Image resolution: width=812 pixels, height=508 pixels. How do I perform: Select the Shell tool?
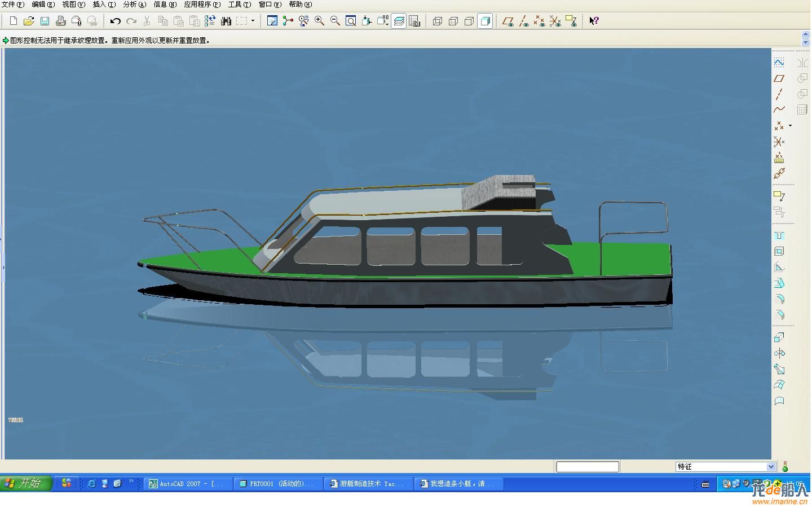(779, 251)
